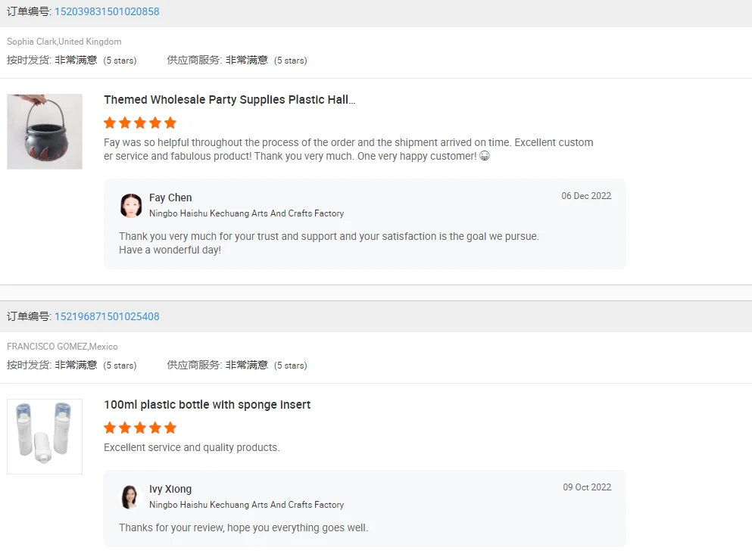The width and height of the screenshot is (752, 560).
Task: Open order number 152196871501025408 link
Action: 107,316
